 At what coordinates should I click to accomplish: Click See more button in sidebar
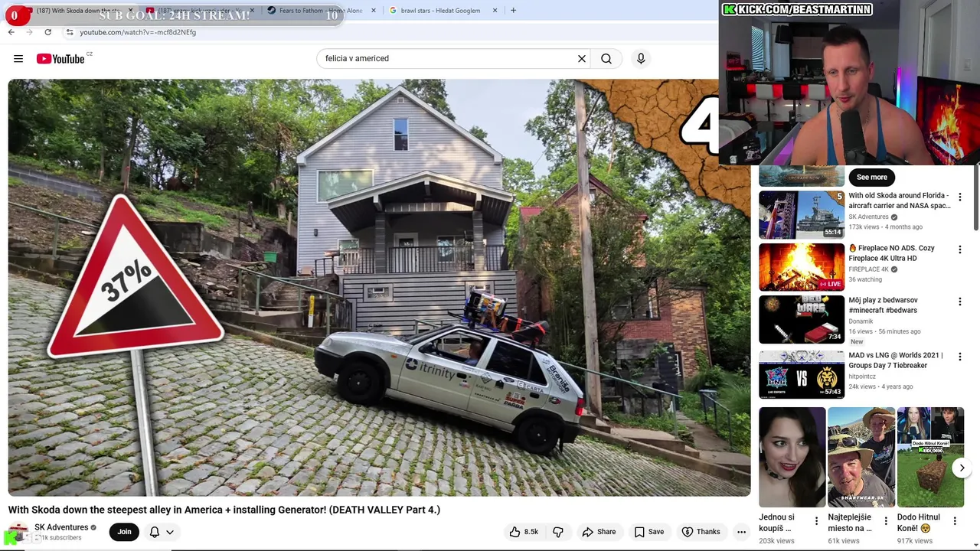point(872,177)
